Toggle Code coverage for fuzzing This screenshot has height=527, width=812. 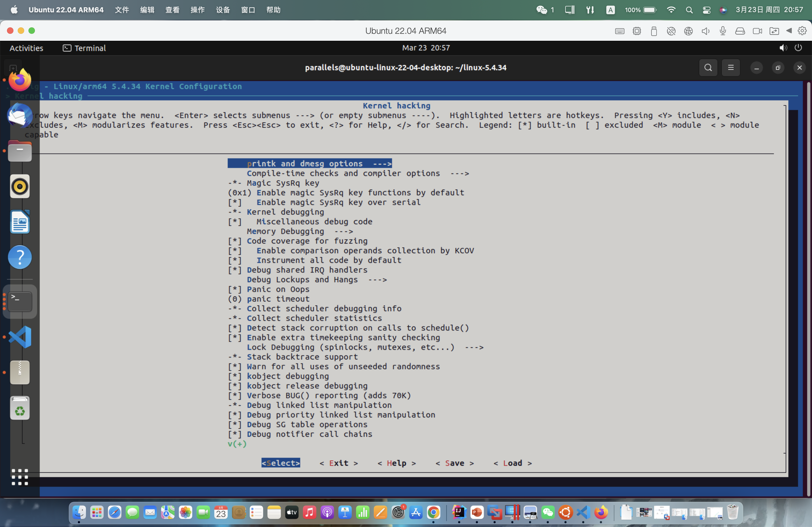pos(298,241)
